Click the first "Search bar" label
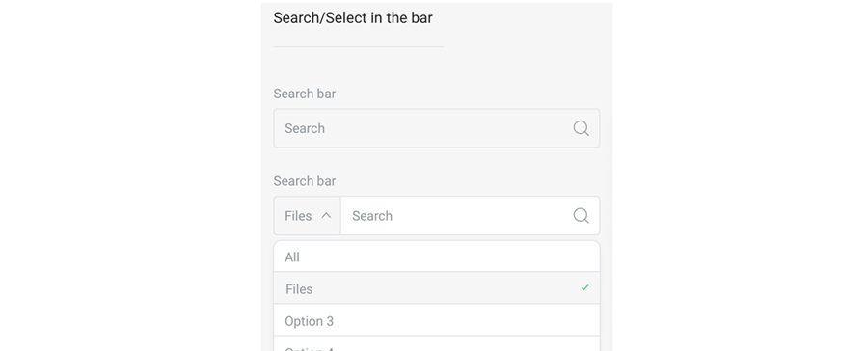868x351 pixels. pyautogui.click(x=305, y=94)
